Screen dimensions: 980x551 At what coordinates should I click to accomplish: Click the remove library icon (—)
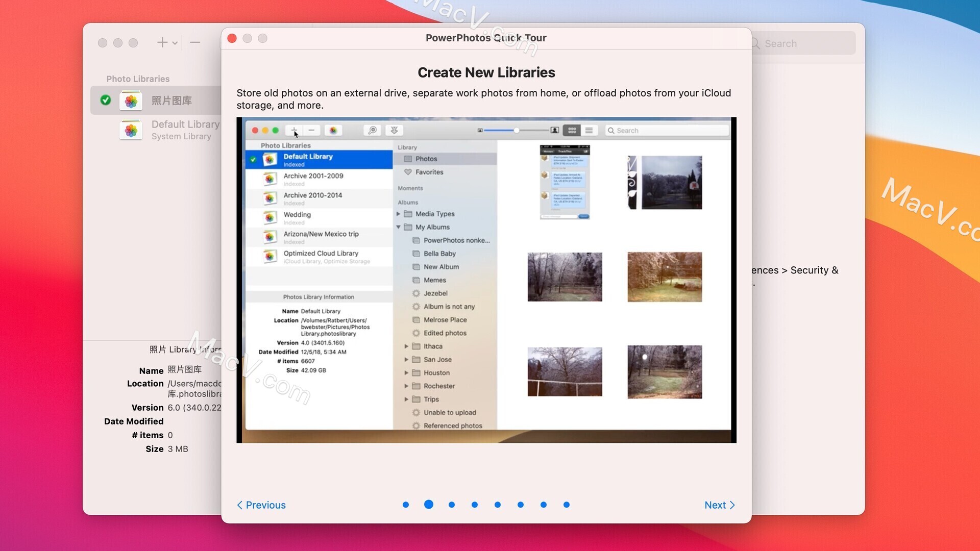pos(194,43)
